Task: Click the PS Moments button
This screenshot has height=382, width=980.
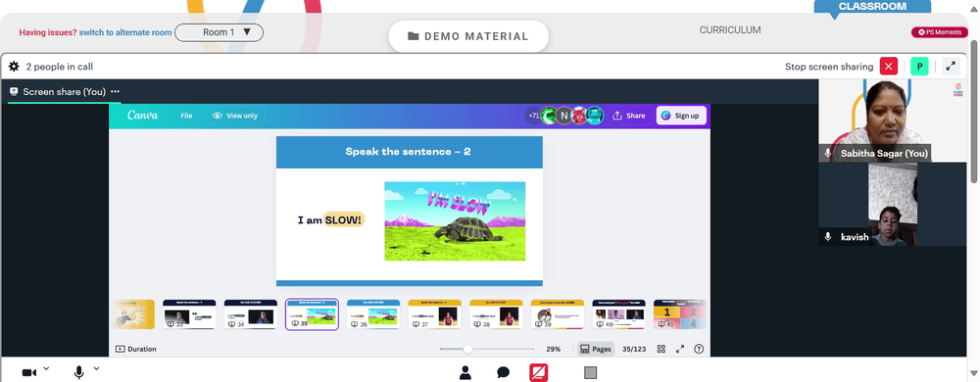Action: coord(940,31)
